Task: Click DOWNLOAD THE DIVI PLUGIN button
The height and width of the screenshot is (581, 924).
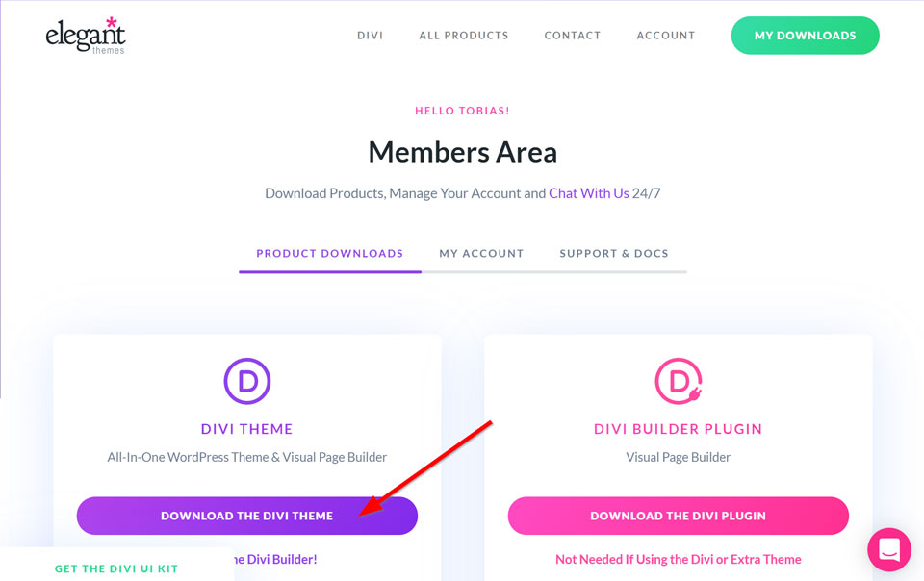Action: click(679, 516)
